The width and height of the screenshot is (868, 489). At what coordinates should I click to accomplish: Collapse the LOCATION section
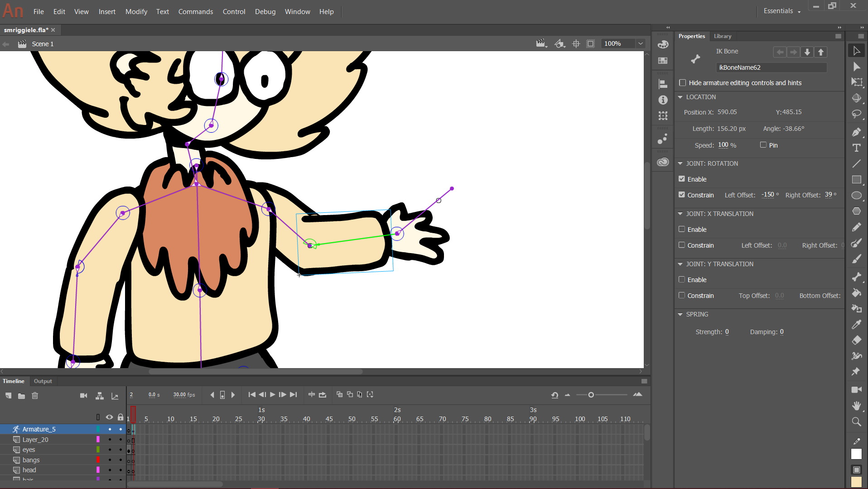tap(680, 97)
